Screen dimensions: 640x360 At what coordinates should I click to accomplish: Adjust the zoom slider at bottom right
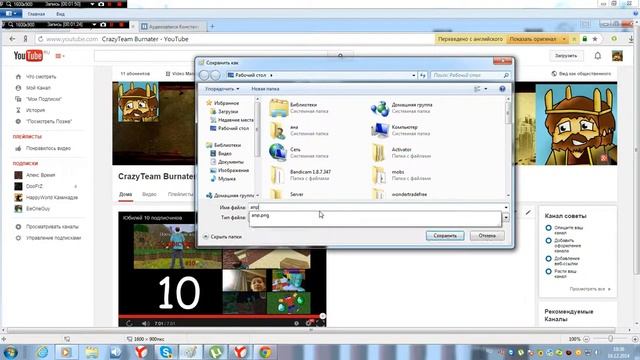tap(611, 339)
